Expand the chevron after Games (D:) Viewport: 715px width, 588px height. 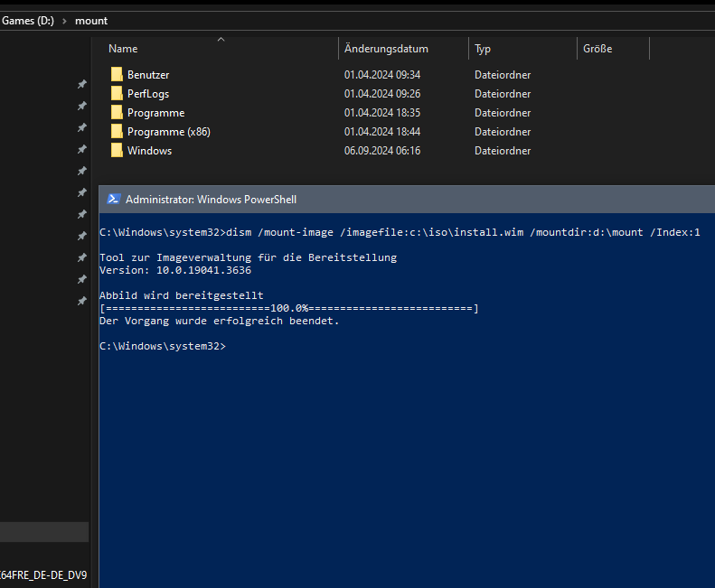pos(64,21)
